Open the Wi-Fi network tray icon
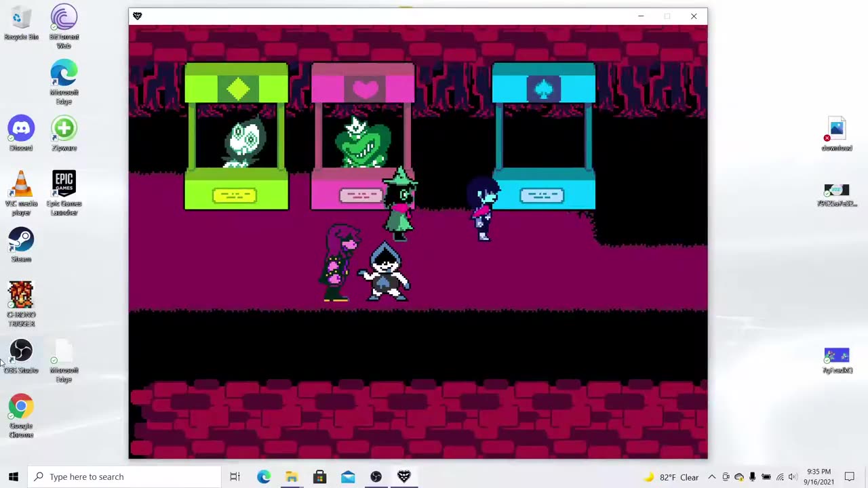The height and width of the screenshot is (488, 868). coord(780,477)
